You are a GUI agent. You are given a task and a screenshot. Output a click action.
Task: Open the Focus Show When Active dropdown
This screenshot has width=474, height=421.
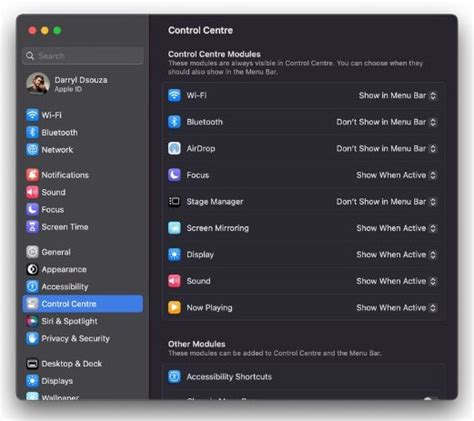click(396, 175)
